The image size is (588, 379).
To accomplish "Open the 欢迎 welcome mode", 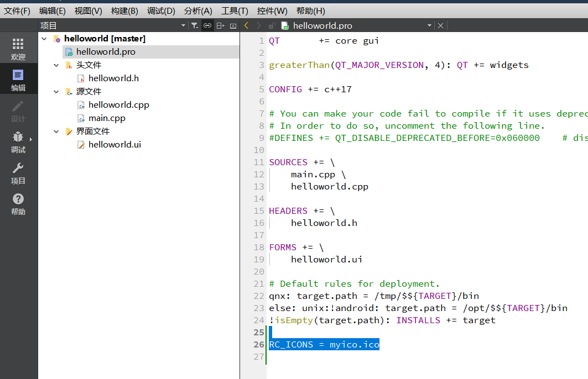I will point(18,49).
